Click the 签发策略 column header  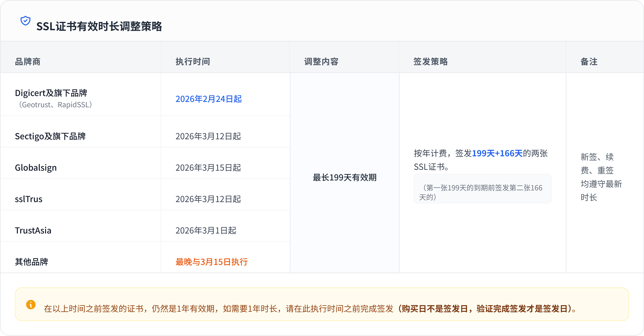[431, 61]
